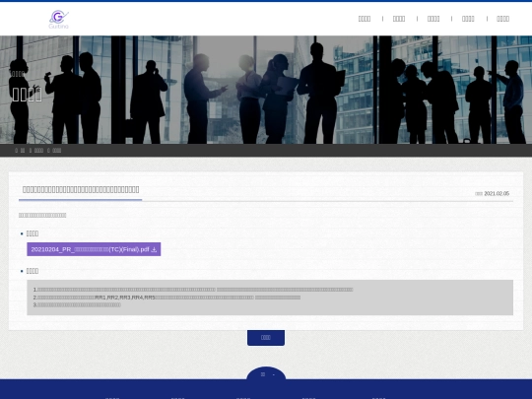Click the dark blue button below the article card
This screenshot has width=532, height=399.
(x=266, y=338)
